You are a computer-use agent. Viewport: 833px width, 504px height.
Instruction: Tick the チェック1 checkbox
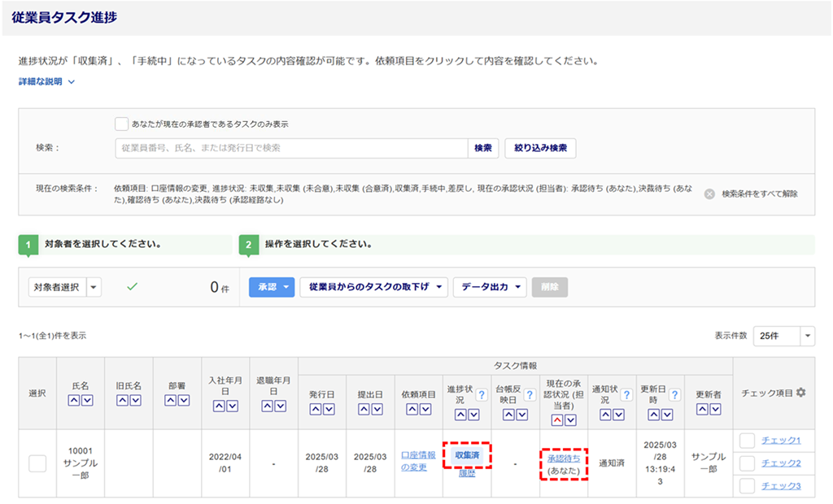tap(747, 441)
